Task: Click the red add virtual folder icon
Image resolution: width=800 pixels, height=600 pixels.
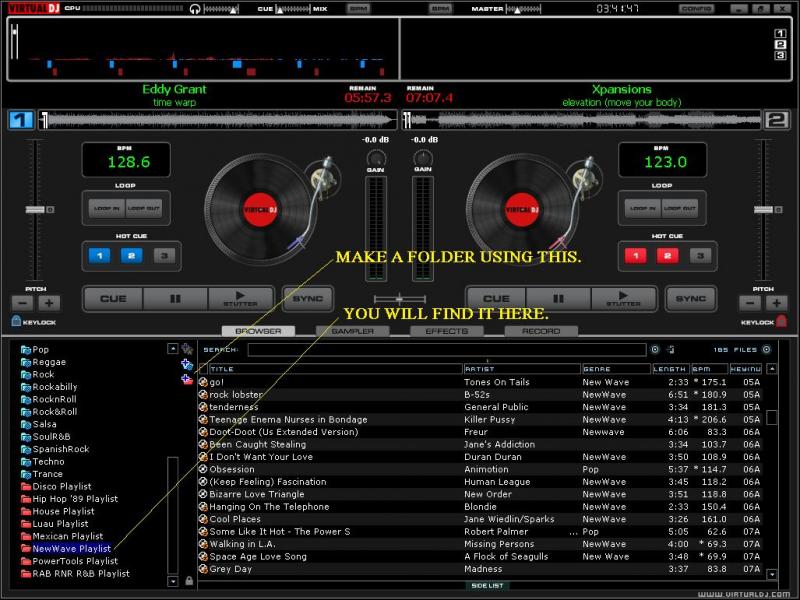Action: [187, 380]
